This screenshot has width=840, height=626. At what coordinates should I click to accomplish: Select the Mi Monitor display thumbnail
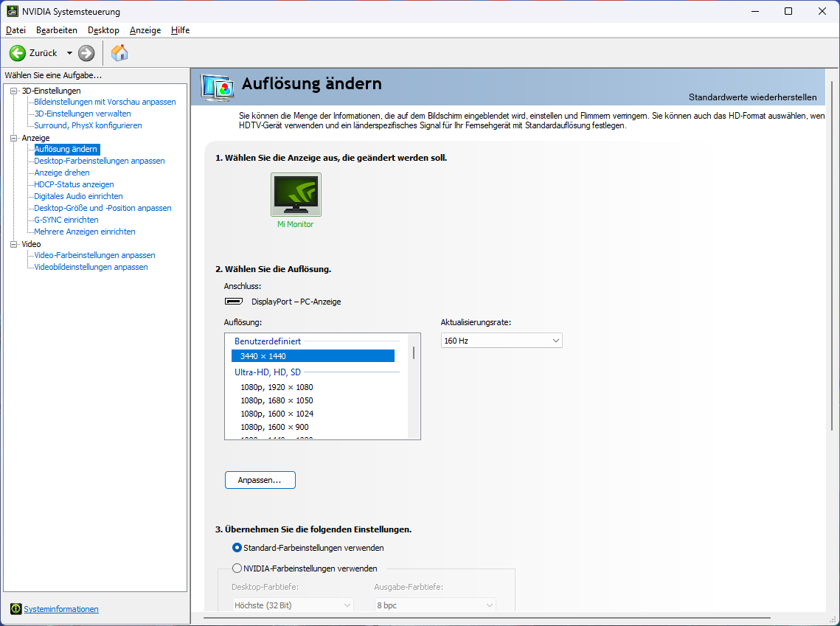click(x=296, y=195)
